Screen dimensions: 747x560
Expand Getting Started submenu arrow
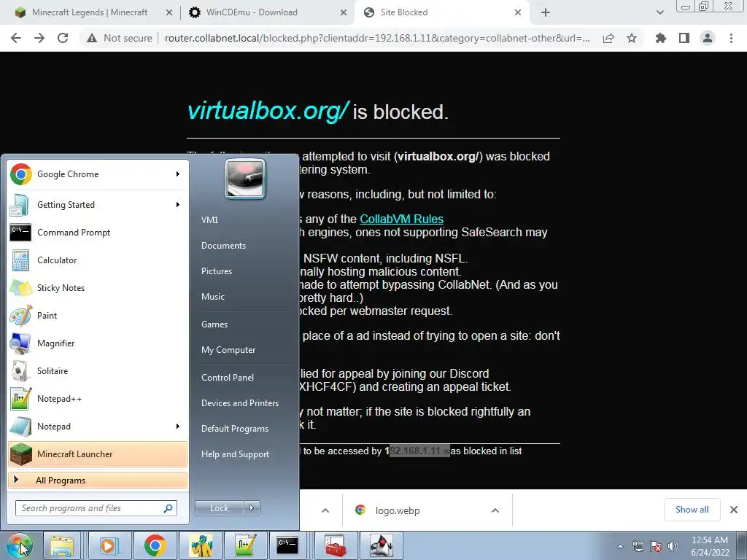click(x=178, y=205)
